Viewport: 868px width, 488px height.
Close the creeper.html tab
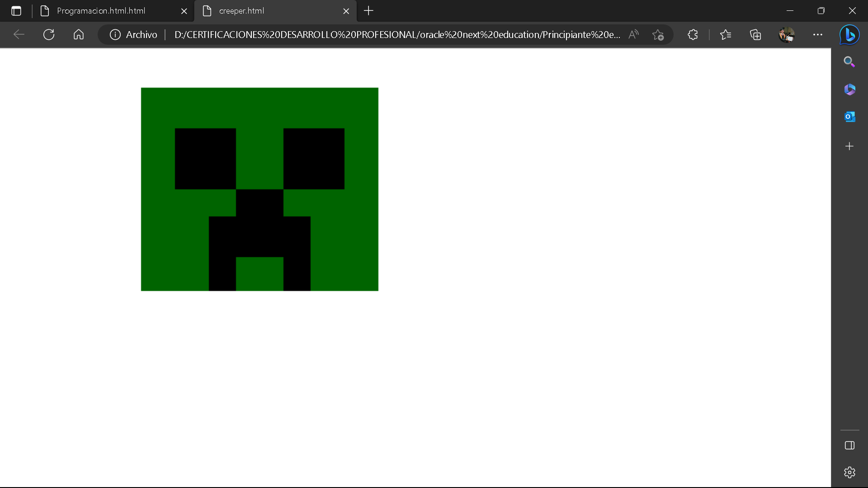[x=346, y=11]
